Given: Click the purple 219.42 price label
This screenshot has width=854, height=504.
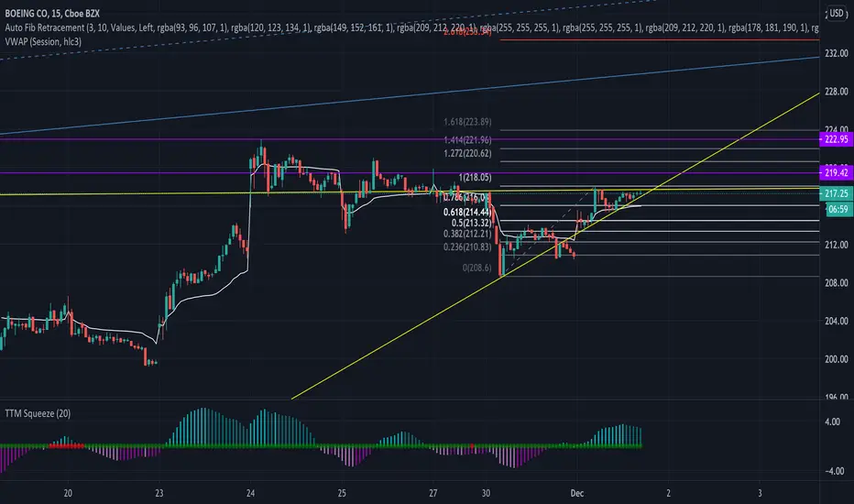Looking at the screenshot, I should [x=836, y=172].
